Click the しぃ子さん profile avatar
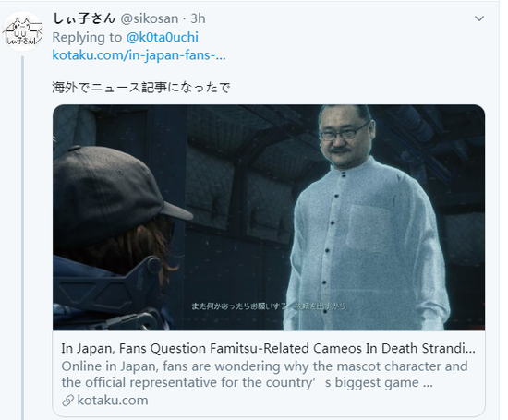Viewport: 508px width, 420px height. 23,31
